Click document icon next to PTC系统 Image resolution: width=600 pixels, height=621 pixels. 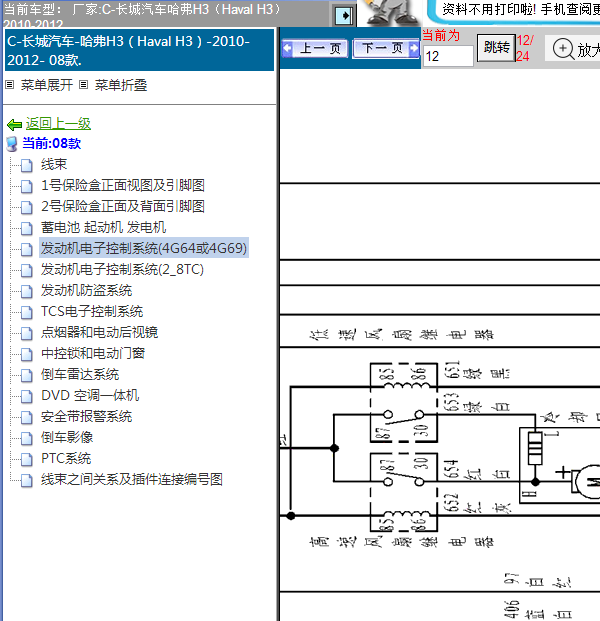pos(27,459)
